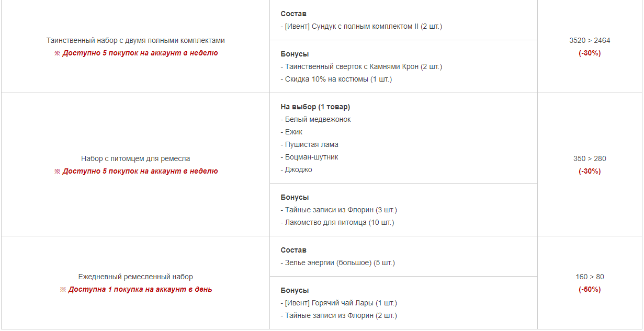Click the price 3520 > 2464

coord(590,40)
